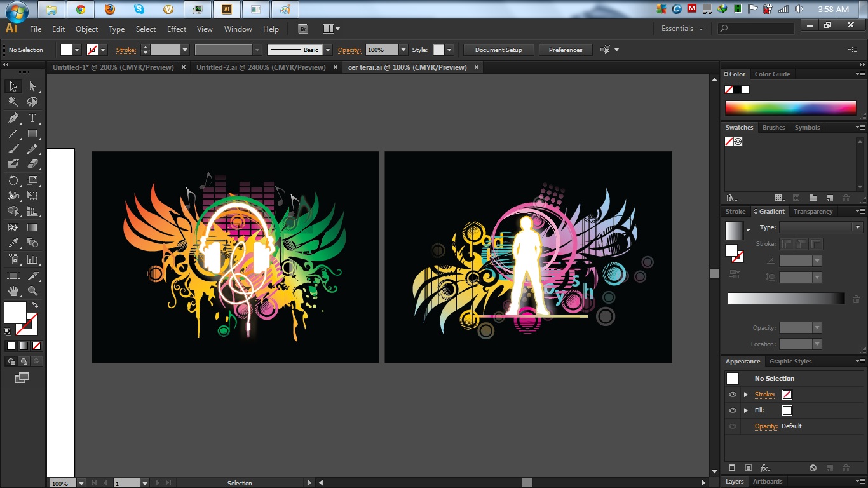
Task: Click the Registration swatch in Swatches panel
Action: click(738, 142)
